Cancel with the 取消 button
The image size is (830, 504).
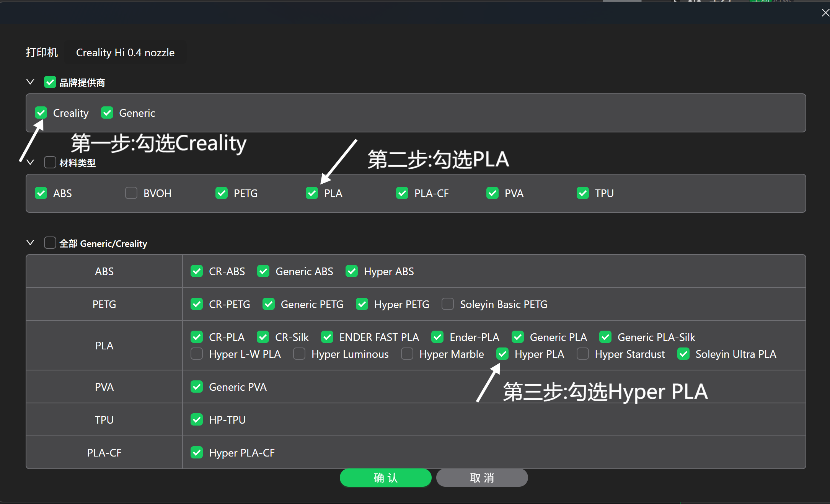click(482, 478)
